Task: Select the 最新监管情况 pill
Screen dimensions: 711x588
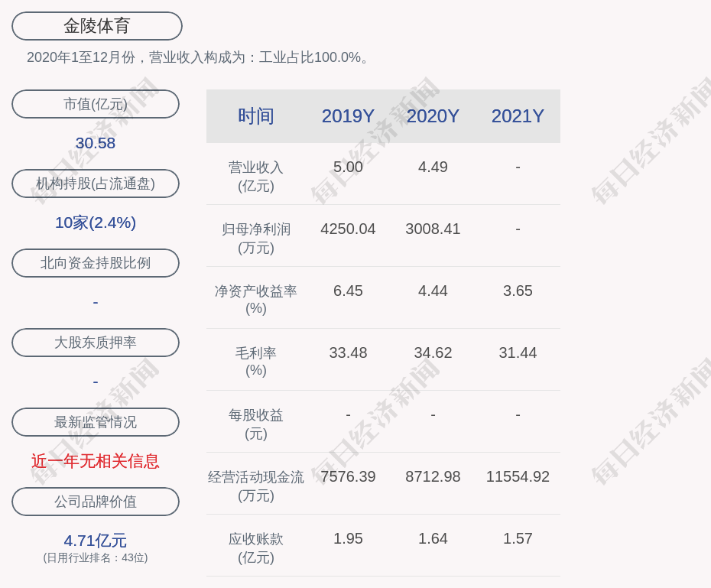Action: [96, 422]
